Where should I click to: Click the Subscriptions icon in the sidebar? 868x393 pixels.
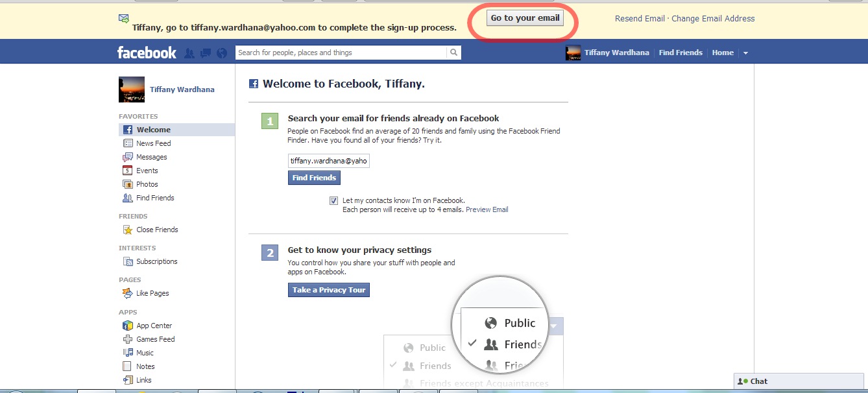click(128, 261)
